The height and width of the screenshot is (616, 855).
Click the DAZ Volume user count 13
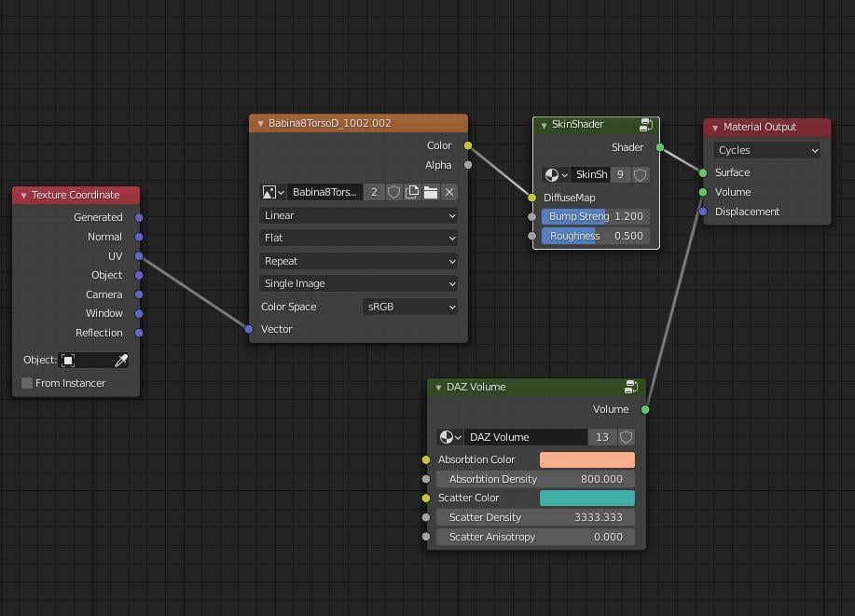[x=602, y=437]
